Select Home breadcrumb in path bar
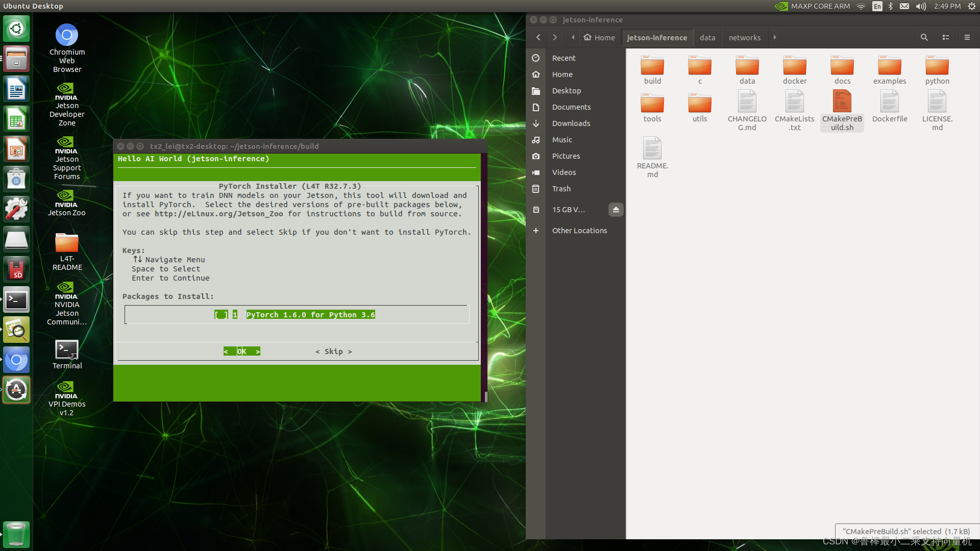 click(599, 37)
